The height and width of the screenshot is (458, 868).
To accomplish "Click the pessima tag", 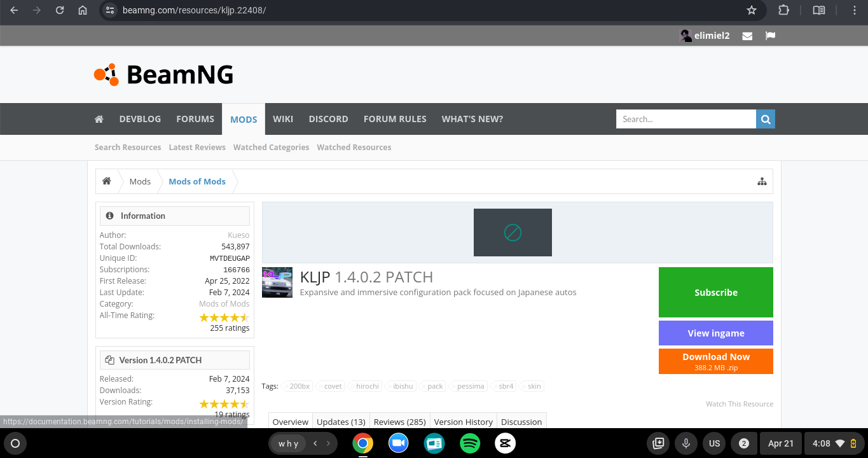I will (x=469, y=386).
